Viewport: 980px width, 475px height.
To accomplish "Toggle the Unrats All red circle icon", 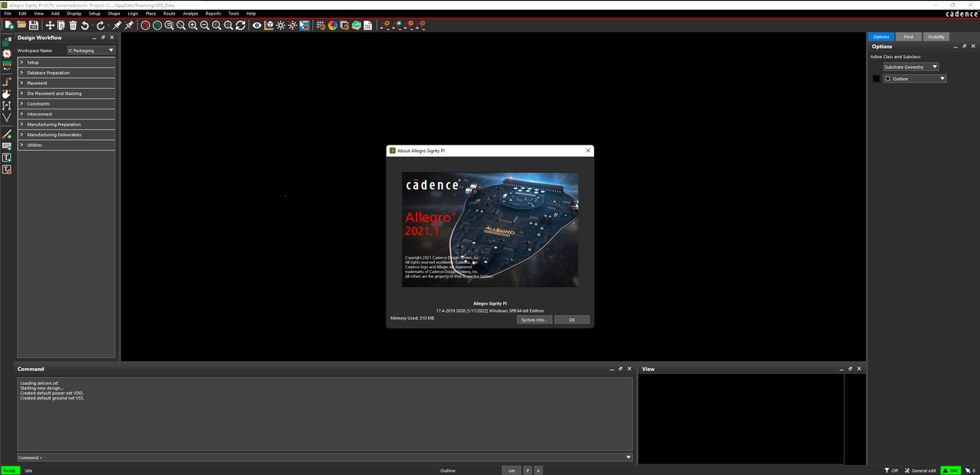I will tap(145, 25).
